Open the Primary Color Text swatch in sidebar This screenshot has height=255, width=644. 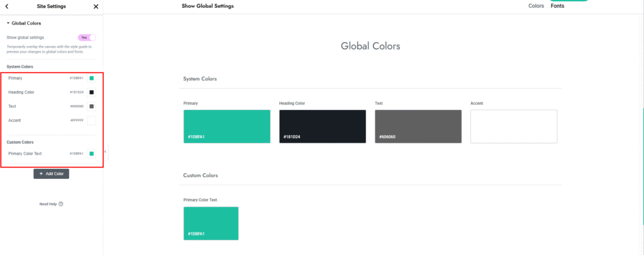91,153
